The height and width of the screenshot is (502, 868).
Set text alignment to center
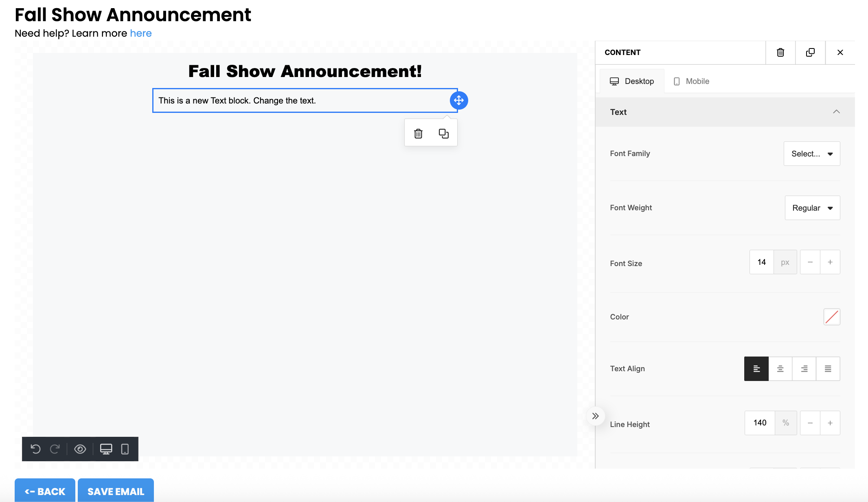[780, 369]
